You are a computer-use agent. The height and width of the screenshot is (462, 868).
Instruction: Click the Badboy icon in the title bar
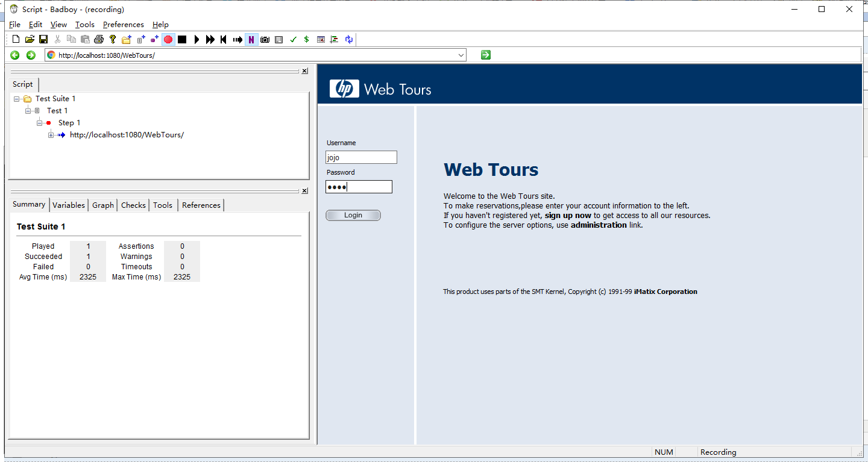(14, 9)
